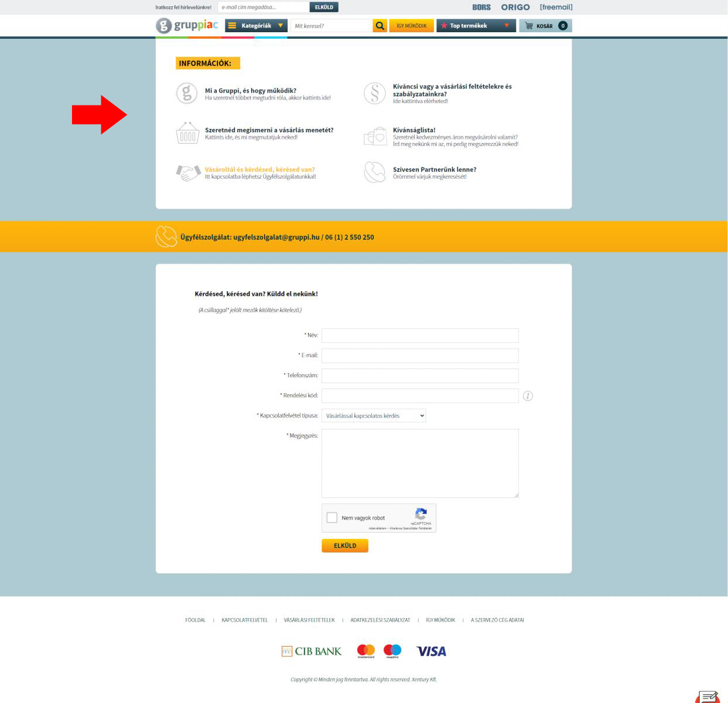This screenshot has width=728, height=703.
Task: Open the ORIGO link
Action: click(515, 7)
